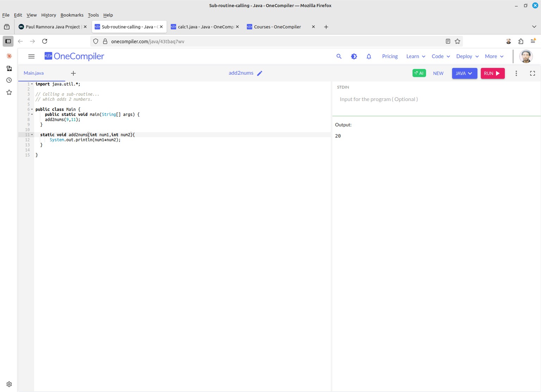
Task: Open the JAVA language dropdown
Action: [465, 73]
